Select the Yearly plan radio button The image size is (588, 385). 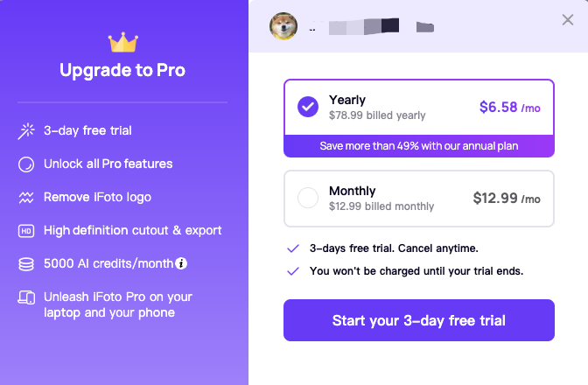tap(308, 107)
